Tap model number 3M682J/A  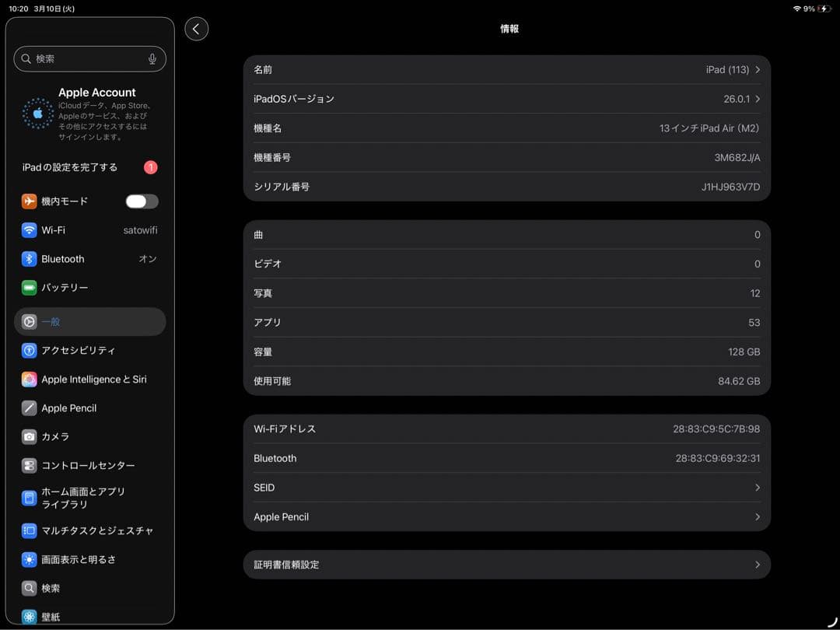click(x=737, y=157)
